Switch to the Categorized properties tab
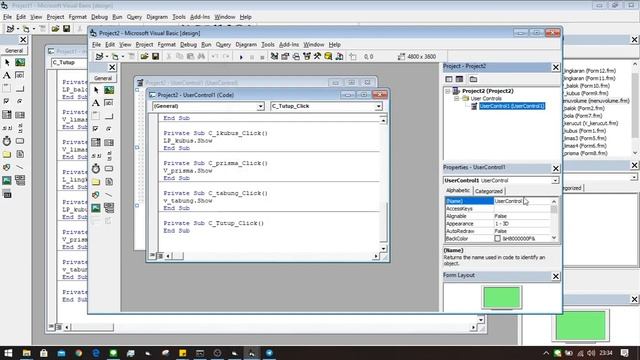Image resolution: width=640 pixels, height=360 pixels. coord(489,191)
